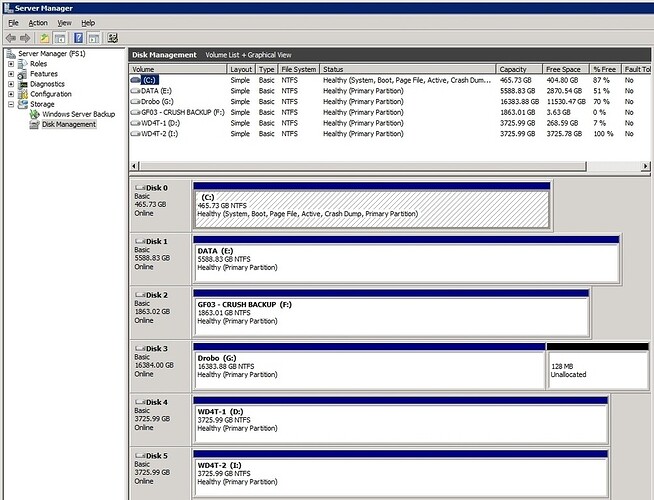Click the Up one level folder icon
The width and height of the screenshot is (654, 500).
point(44,38)
